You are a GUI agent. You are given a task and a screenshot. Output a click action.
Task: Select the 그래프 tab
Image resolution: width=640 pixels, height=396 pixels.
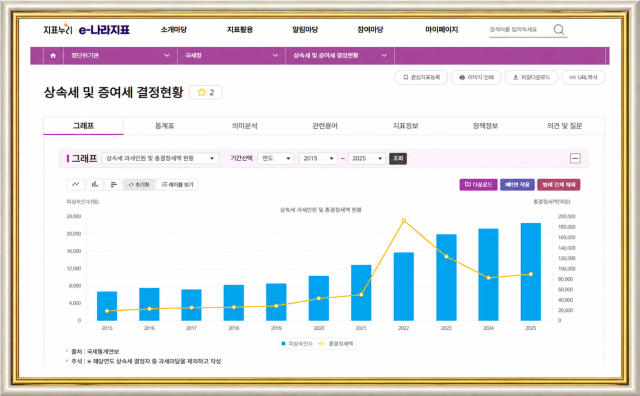pyautogui.click(x=83, y=126)
